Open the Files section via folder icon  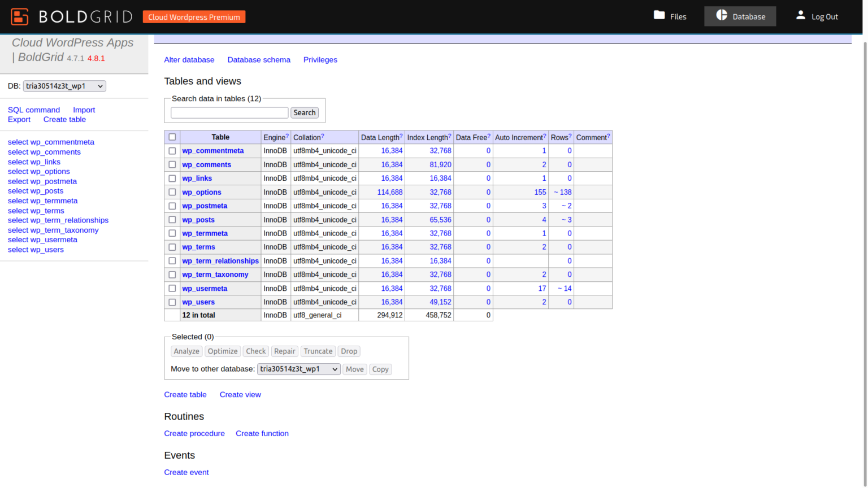(660, 16)
